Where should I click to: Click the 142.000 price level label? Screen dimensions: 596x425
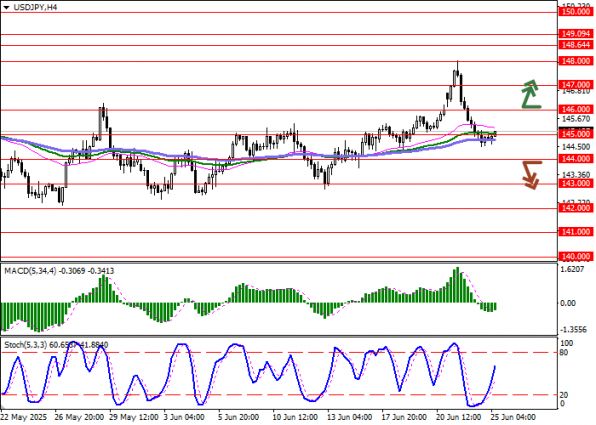click(x=575, y=208)
